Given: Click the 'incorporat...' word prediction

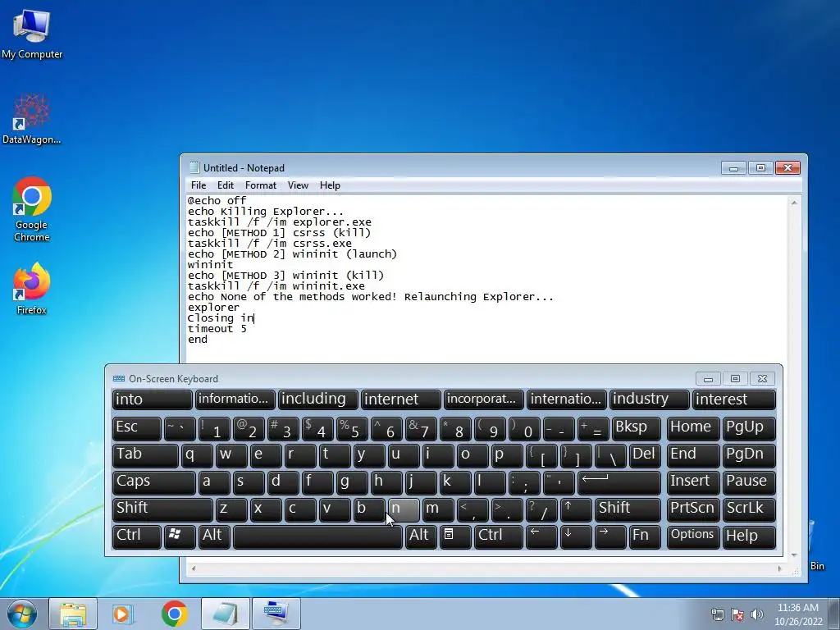Looking at the screenshot, I should click(x=483, y=399).
